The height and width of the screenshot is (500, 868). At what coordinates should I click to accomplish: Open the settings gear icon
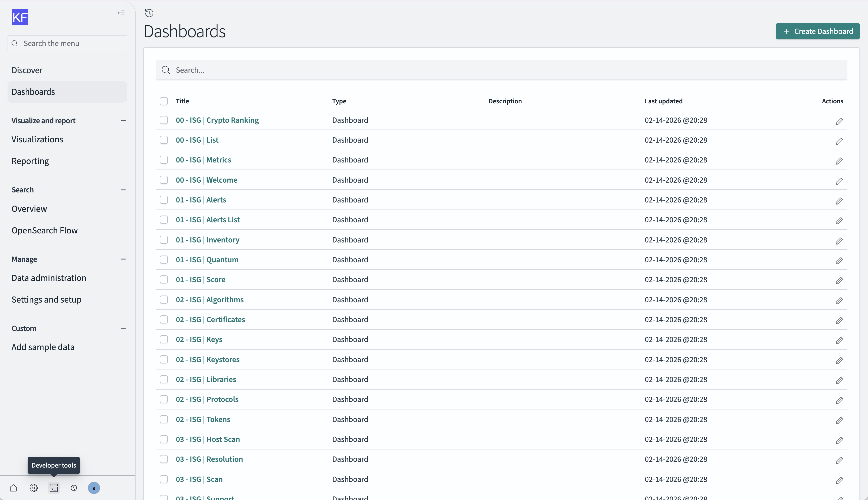coord(34,488)
